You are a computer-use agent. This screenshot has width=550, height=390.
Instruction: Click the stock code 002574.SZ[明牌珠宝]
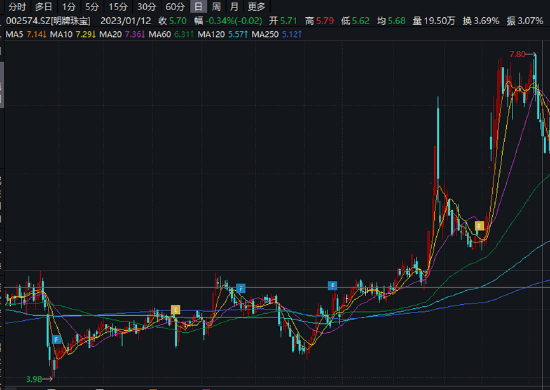click(48, 21)
